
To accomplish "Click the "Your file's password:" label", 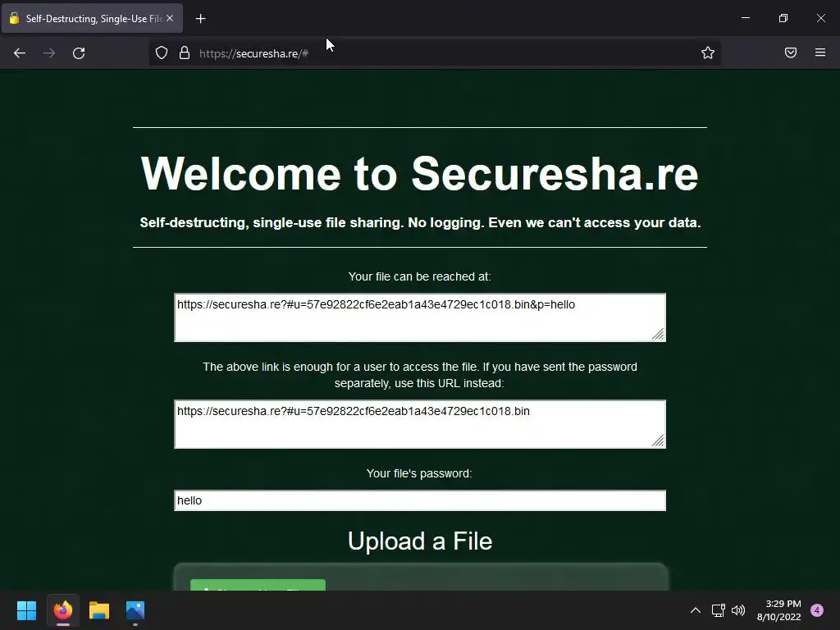I will (x=419, y=473).
